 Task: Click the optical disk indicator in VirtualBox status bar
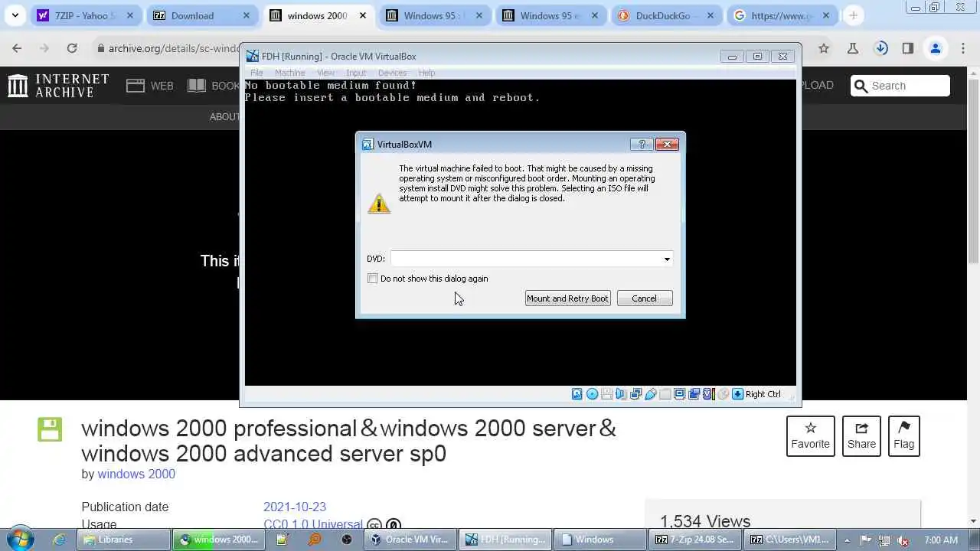click(x=592, y=394)
